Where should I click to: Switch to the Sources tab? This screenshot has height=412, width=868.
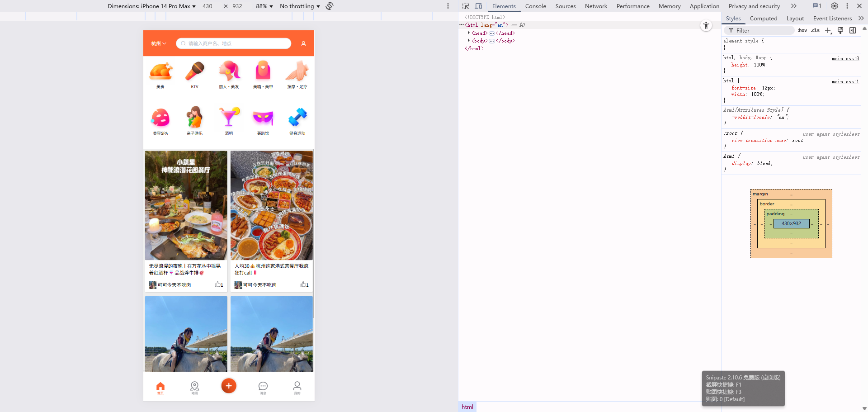point(566,6)
